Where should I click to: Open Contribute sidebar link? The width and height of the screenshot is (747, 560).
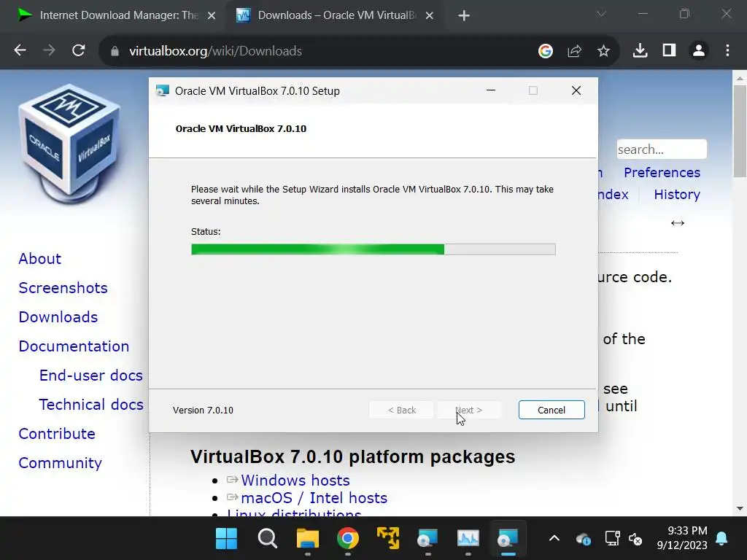(x=57, y=433)
